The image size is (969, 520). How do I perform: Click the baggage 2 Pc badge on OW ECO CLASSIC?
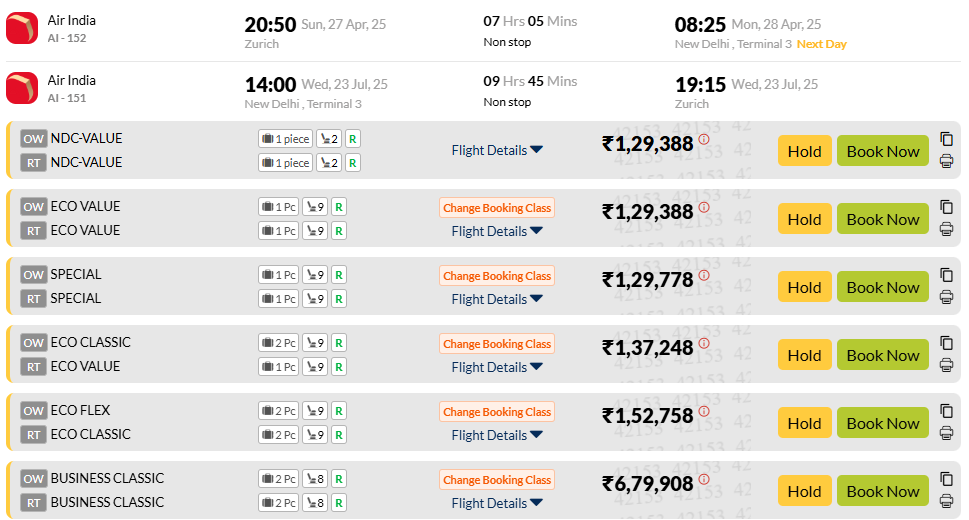tap(279, 343)
